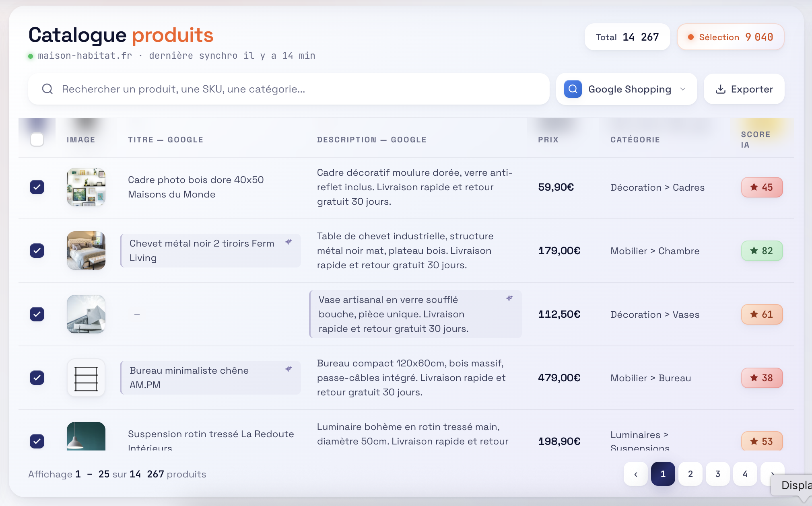
Task: Click the AI sparkle icon on Bureau minimaliste title
Action: click(x=289, y=369)
